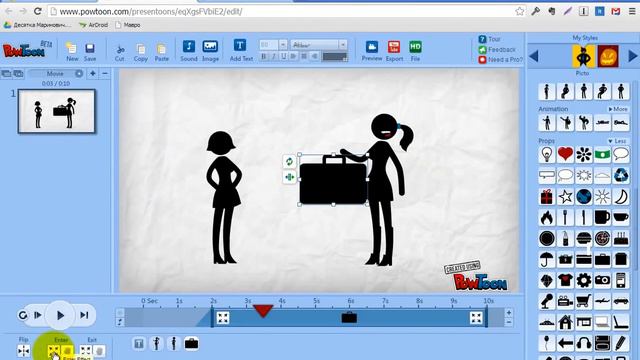Click the red playhead marker
Screen dimensions: 640x360
click(263, 311)
